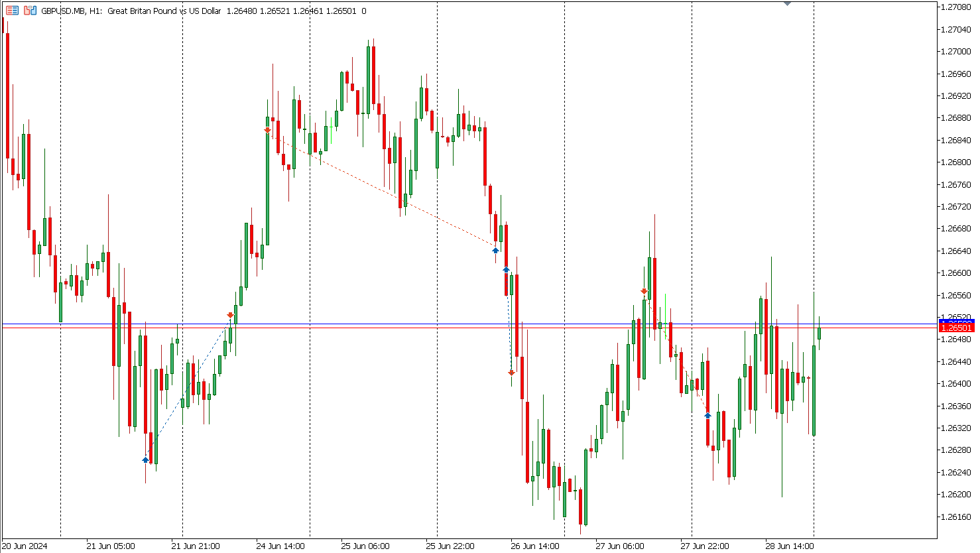This screenshot has width=980, height=553.
Task: Click the 1.26400 price scale label
Action: point(957,383)
